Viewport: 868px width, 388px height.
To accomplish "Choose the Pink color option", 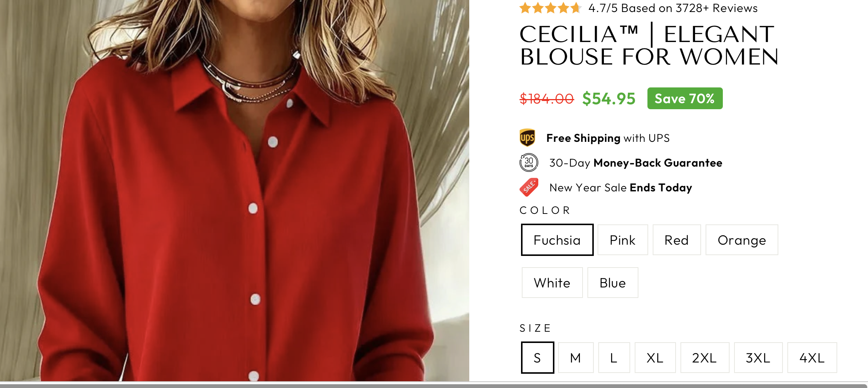I will [622, 240].
